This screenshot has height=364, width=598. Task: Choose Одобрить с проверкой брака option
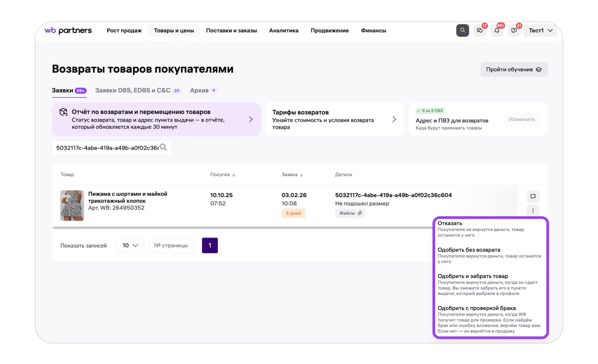[x=477, y=308]
